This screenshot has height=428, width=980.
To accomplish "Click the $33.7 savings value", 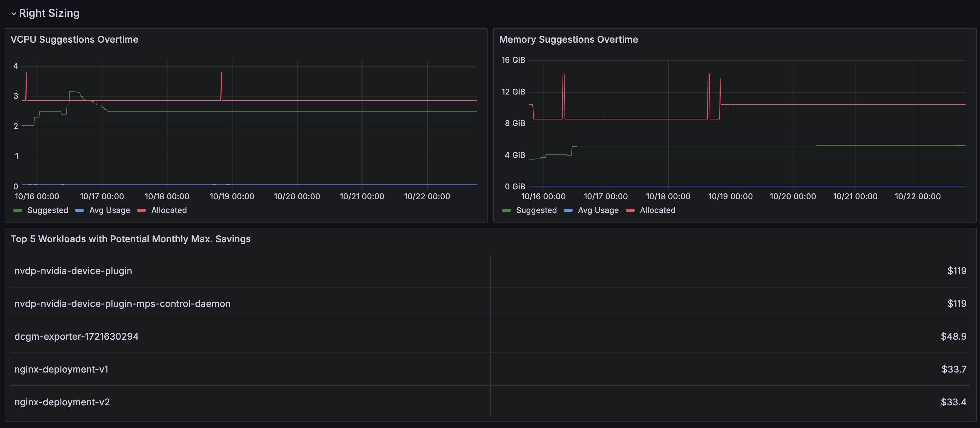I will point(954,370).
